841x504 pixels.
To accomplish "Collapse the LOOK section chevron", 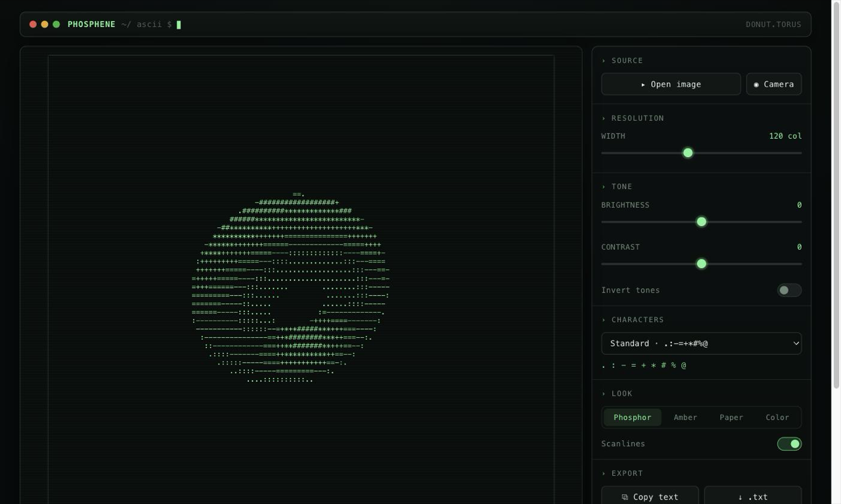I will [604, 394].
